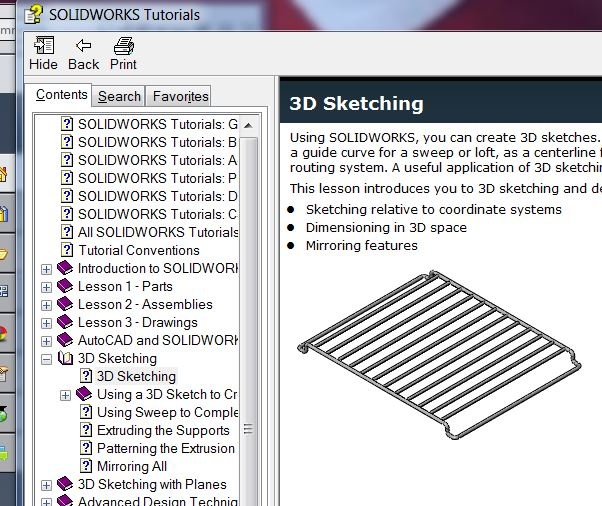Click the 3D Sketching page heading
This screenshot has height=506, width=602.
coord(356,104)
